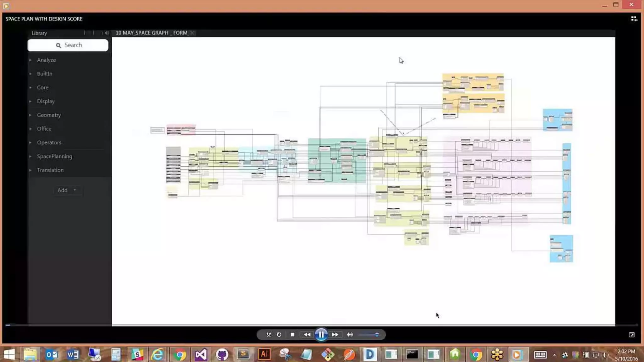Image resolution: width=644 pixels, height=362 pixels.
Task: Click the rewind previous button
Action: pos(307,335)
